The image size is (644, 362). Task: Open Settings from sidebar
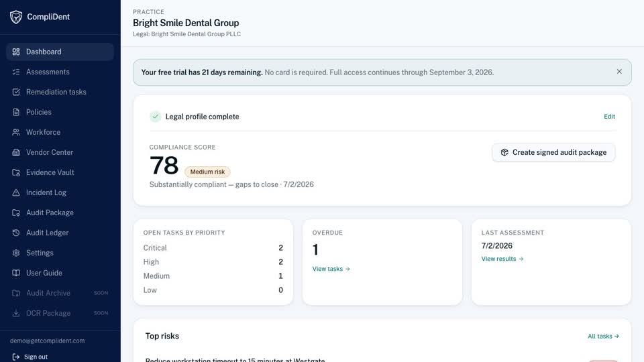coord(60,253)
